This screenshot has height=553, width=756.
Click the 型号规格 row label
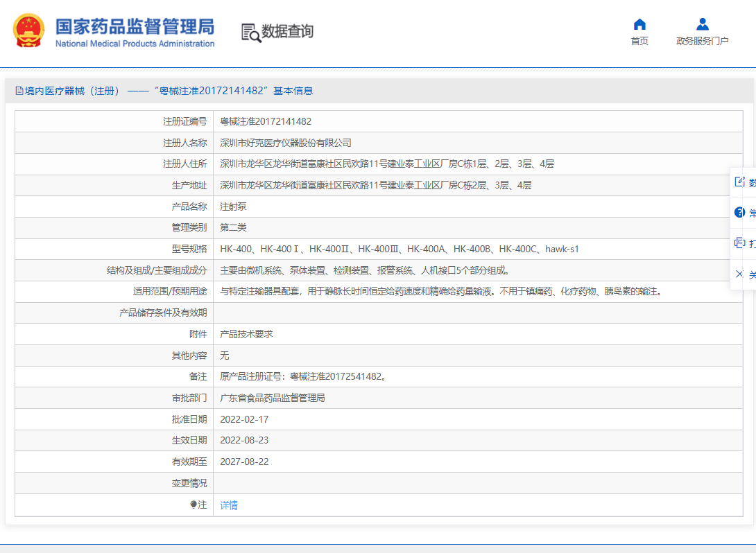(x=189, y=249)
